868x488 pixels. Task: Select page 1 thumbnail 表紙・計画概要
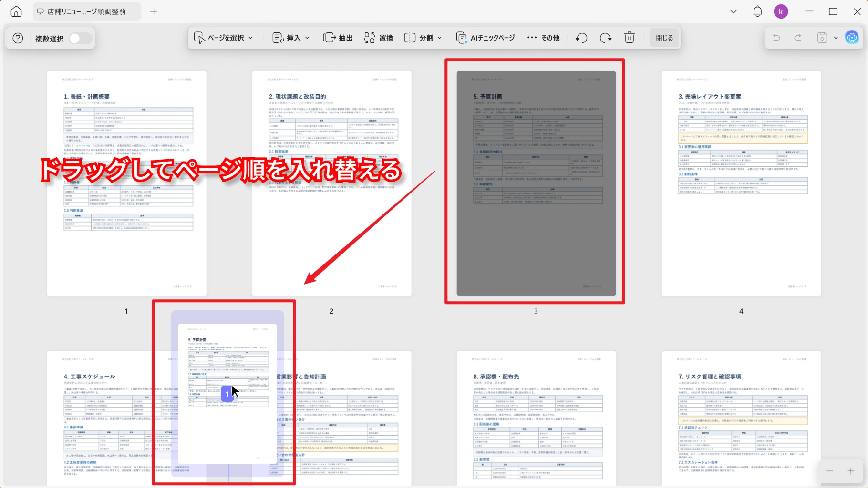pos(126,183)
